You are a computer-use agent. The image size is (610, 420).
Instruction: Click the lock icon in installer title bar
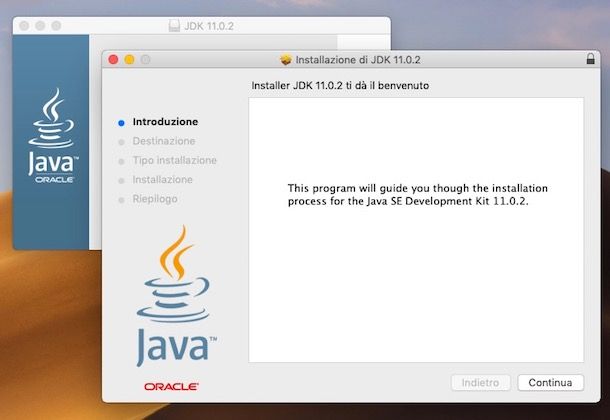tap(591, 59)
